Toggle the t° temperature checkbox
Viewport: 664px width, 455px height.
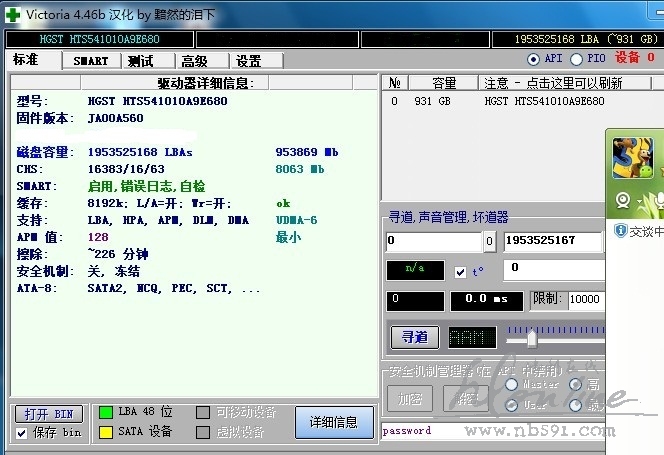(x=460, y=272)
